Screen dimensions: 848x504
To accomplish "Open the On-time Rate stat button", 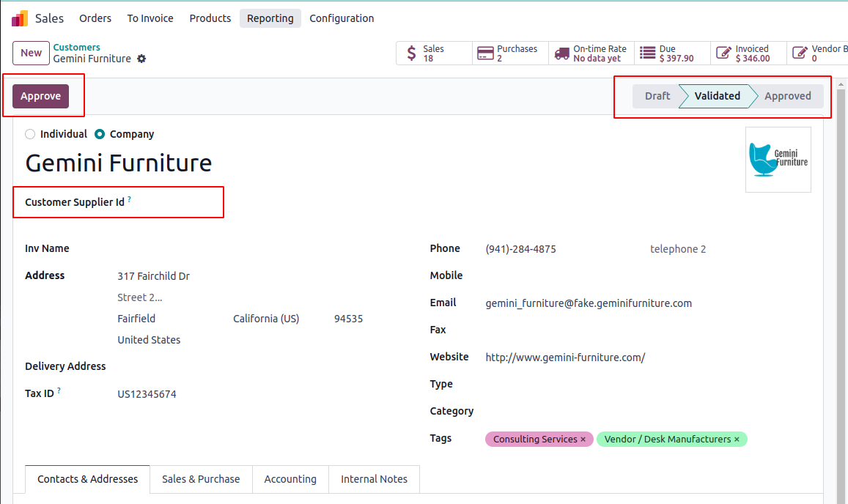I will [x=591, y=53].
